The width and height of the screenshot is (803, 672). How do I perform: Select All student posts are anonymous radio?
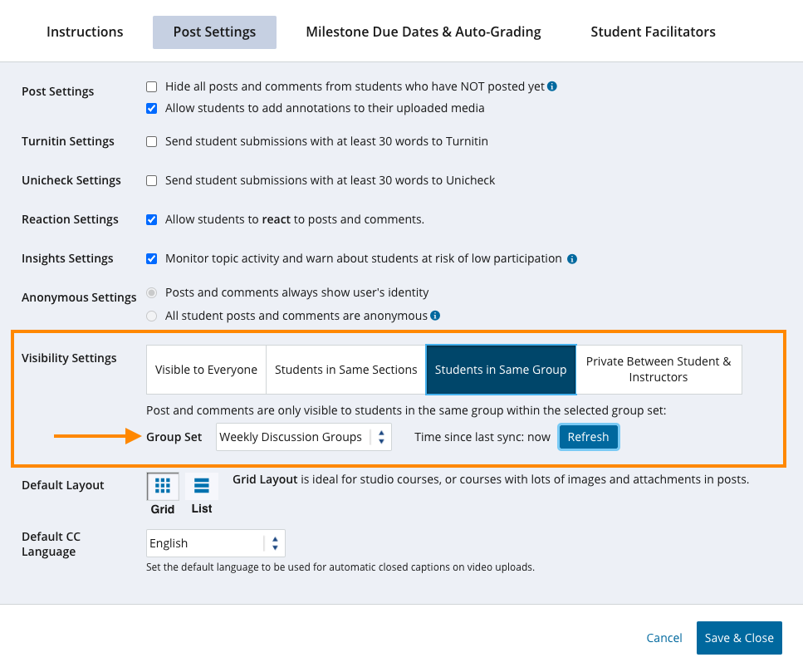tap(151, 316)
